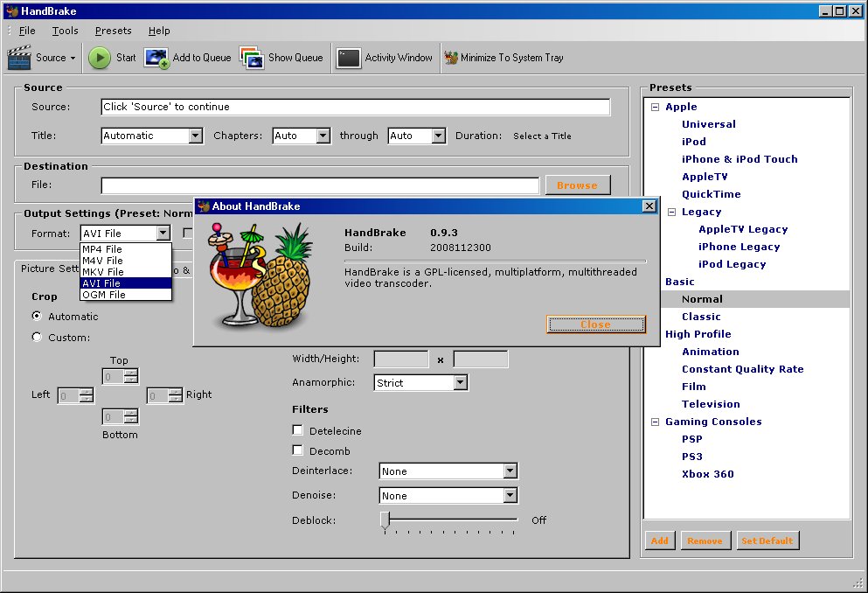Collapse the Gaming Consoles preset group
Image resolution: width=868 pixels, height=593 pixels.
click(656, 422)
